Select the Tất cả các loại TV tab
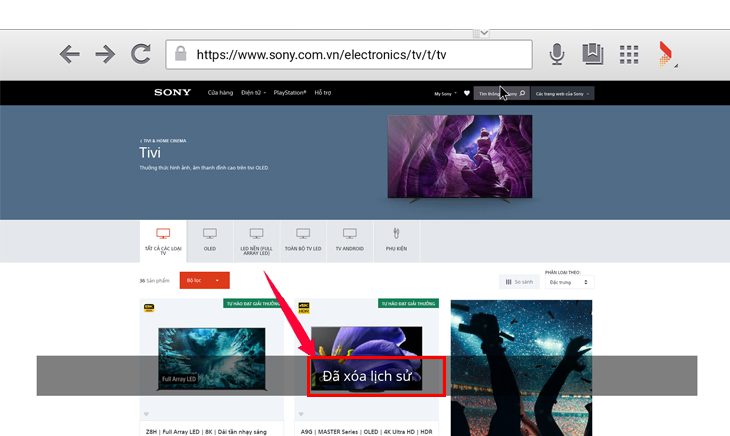The width and height of the screenshot is (730, 436). click(x=163, y=241)
